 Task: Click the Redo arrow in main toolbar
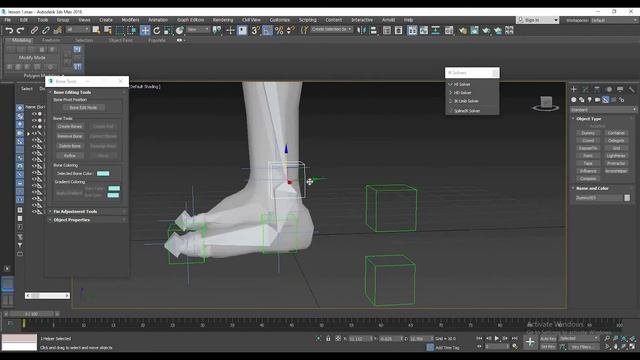(x=20, y=30)
